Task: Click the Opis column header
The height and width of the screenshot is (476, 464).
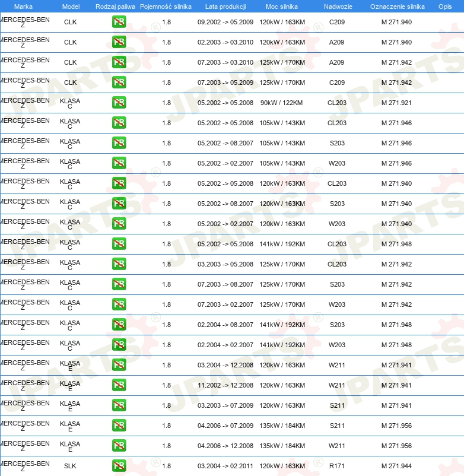Action: pos(444,6)
